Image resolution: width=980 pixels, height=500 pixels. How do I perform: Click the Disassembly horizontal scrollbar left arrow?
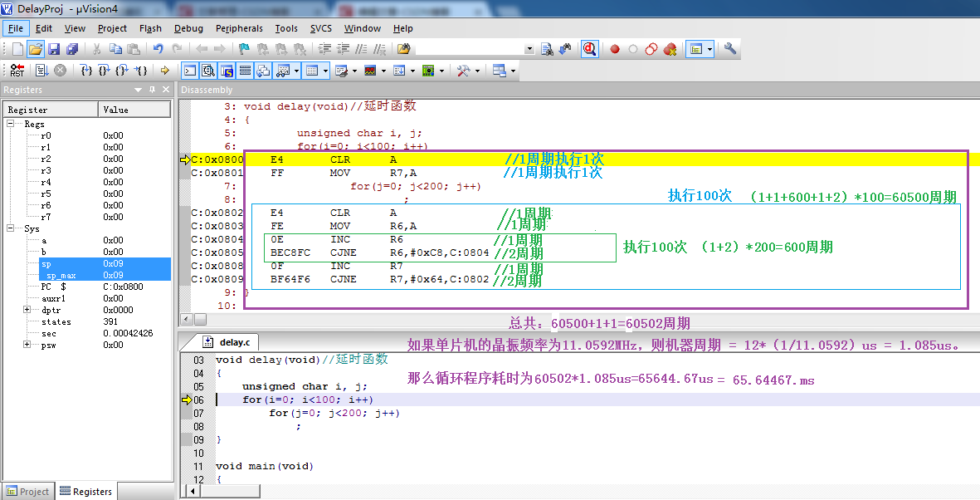[x=186, y=319]
